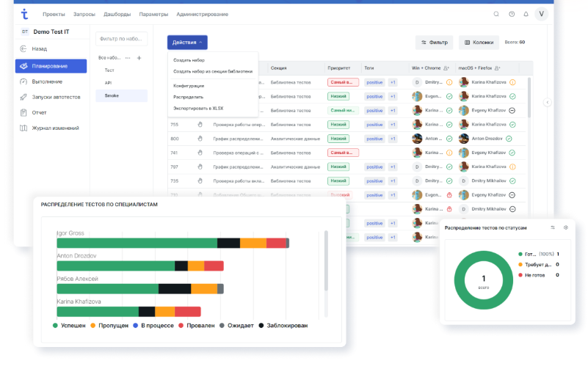Click the assign user icon next to macOS + Firefox
This screenshot has height=380, width=588.
pyautogui.click(x=497, y=67)
